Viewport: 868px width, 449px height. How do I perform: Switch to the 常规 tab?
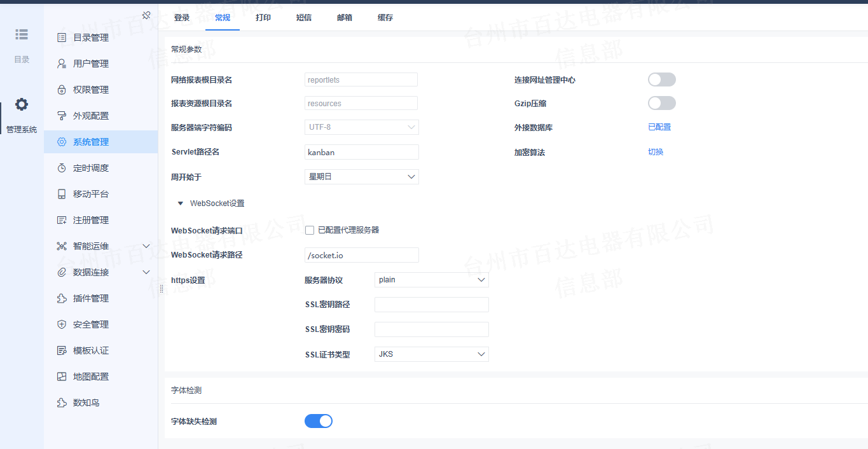pos(223,18)
